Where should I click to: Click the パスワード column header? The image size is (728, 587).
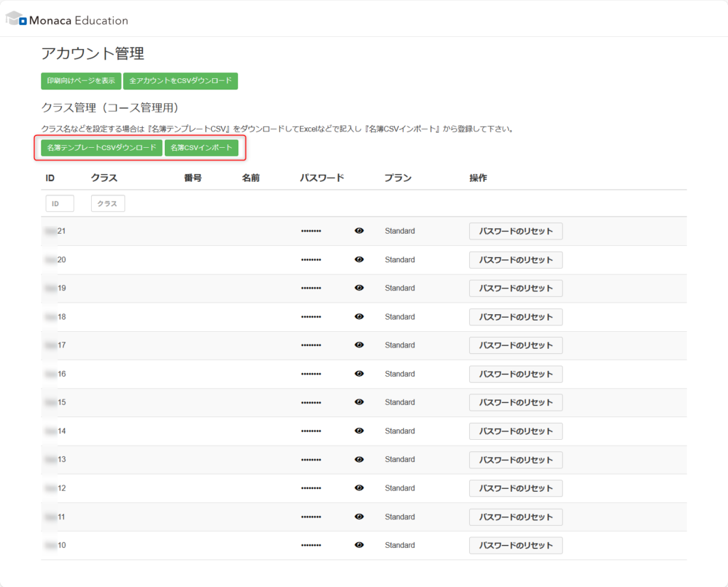tap(322, 178)
